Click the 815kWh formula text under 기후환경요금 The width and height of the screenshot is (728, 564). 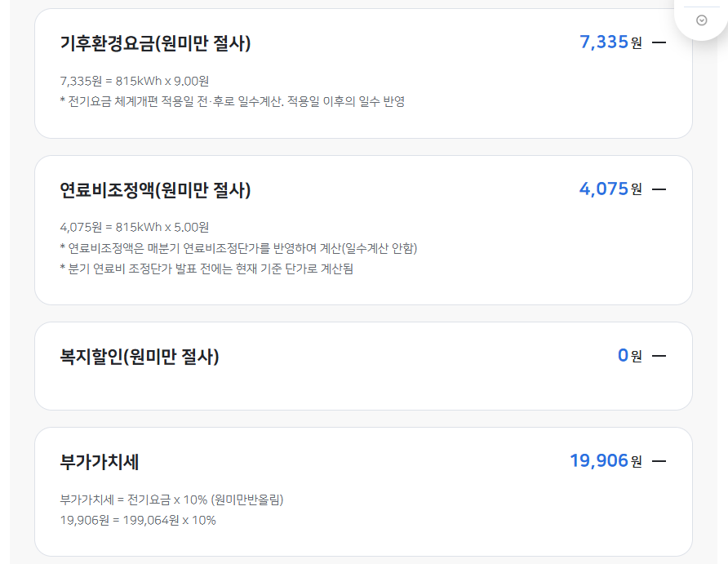tap(135, 80)
